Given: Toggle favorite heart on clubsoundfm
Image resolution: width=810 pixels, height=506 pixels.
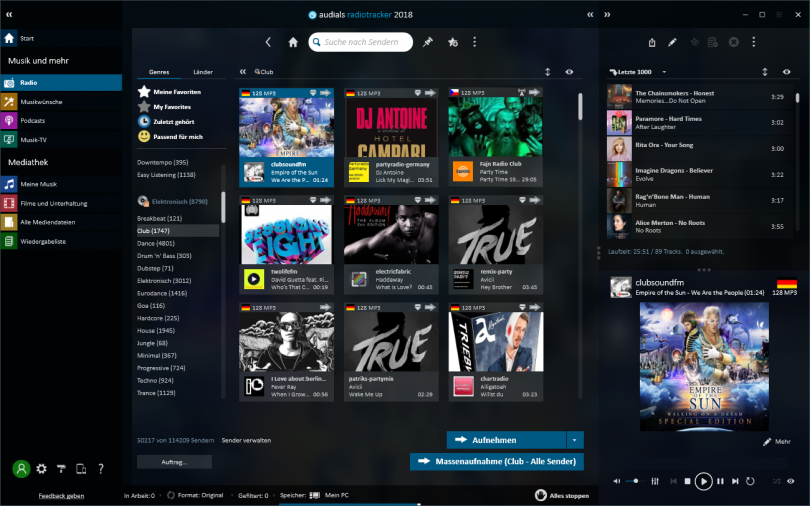Looking at the screenshot, I should [313, 92].
